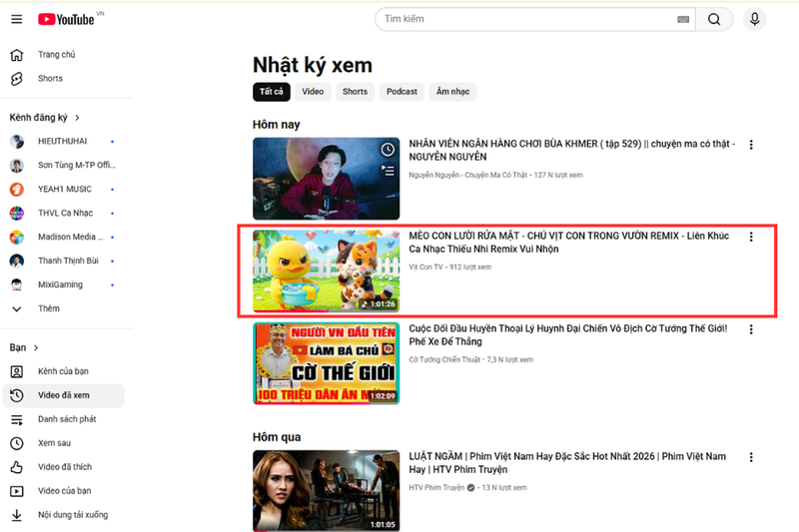Expand the Bạn section
This screenshot has width=799, height=532.
click(24, 347)
